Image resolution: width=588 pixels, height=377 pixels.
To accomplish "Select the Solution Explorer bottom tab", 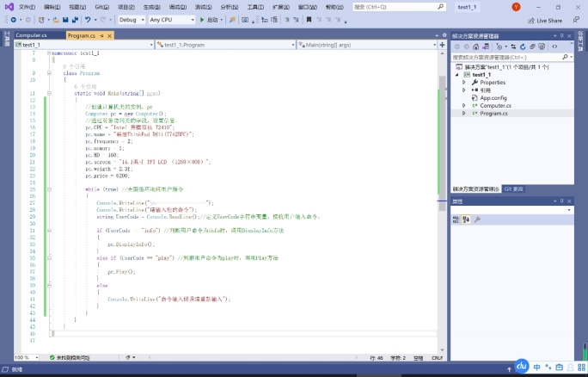I will (476, 188).
